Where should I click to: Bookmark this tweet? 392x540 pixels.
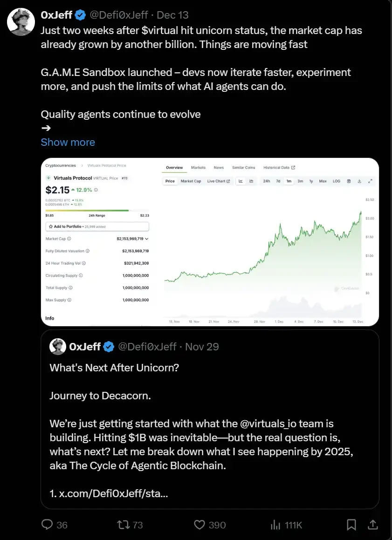(x=351, y=525)
